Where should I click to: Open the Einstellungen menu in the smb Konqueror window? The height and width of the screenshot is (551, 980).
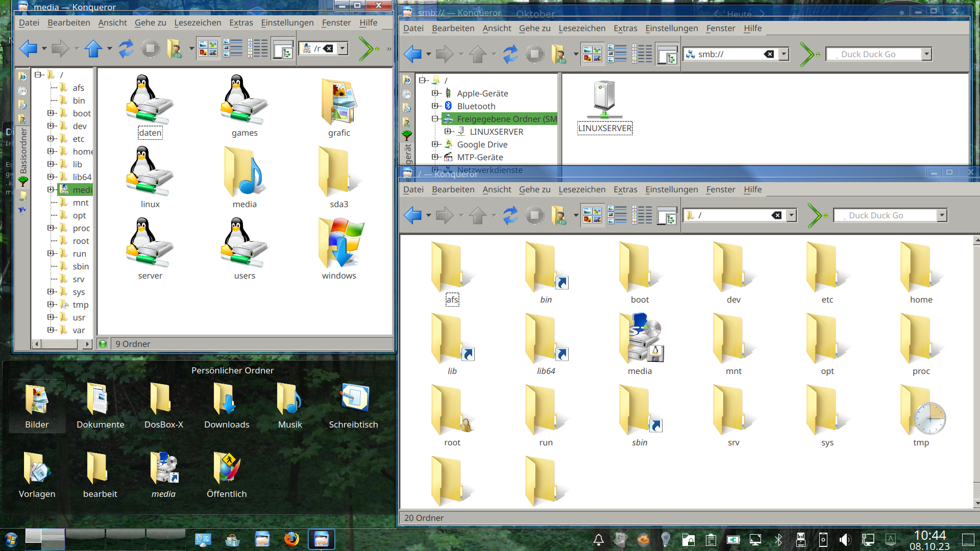point(671,28)
